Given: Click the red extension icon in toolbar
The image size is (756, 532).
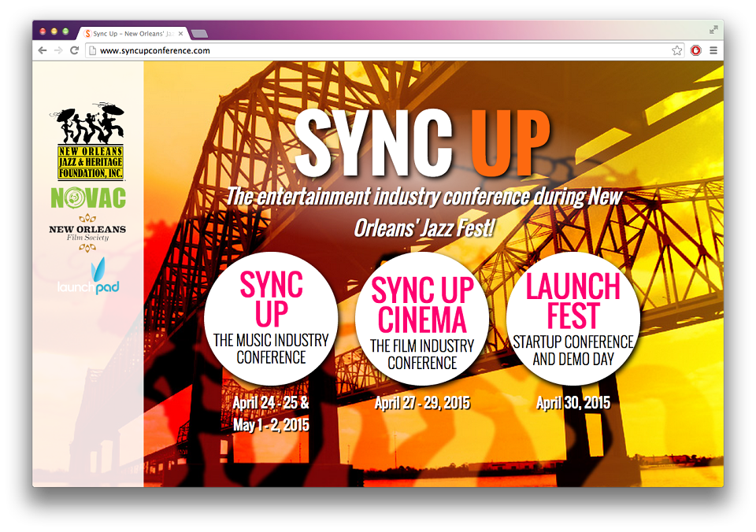Looking at the screenshot, I should click(x=695, y=50).
